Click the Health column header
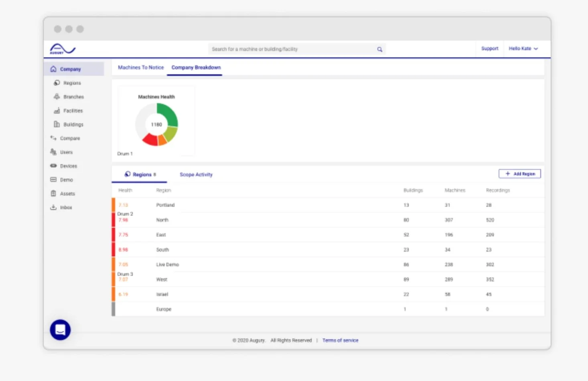The height and width of the screenshot is (381, 588). [x=125, y=190]
